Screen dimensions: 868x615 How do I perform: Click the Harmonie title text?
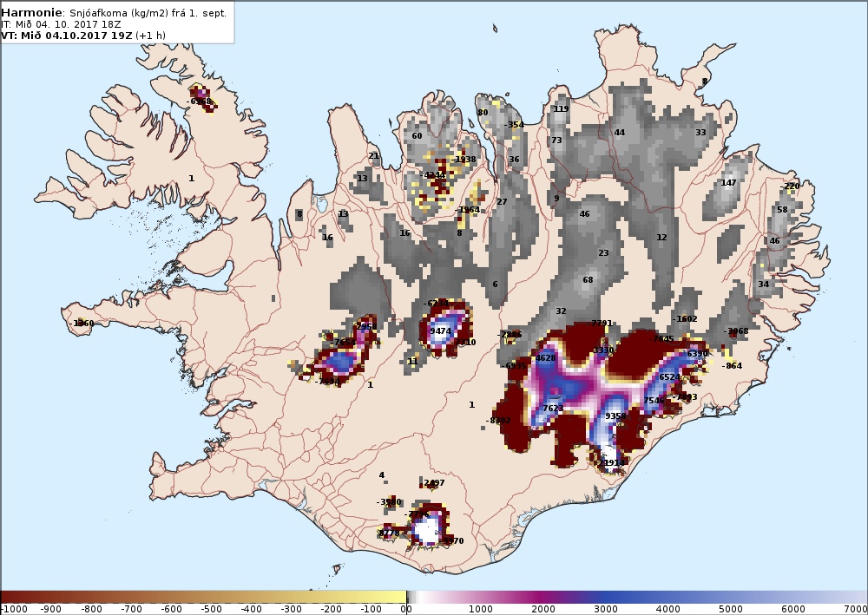tap(33, 13)
